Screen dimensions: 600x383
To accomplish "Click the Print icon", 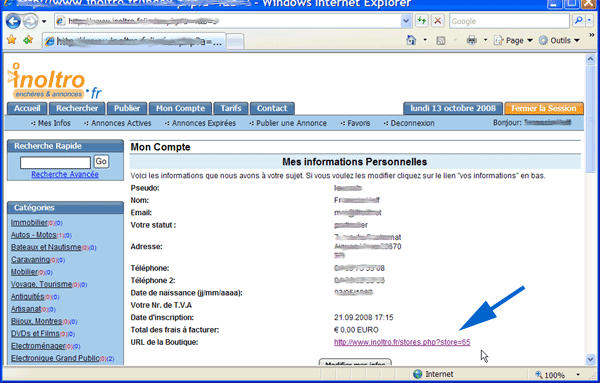I will point(471,40).
